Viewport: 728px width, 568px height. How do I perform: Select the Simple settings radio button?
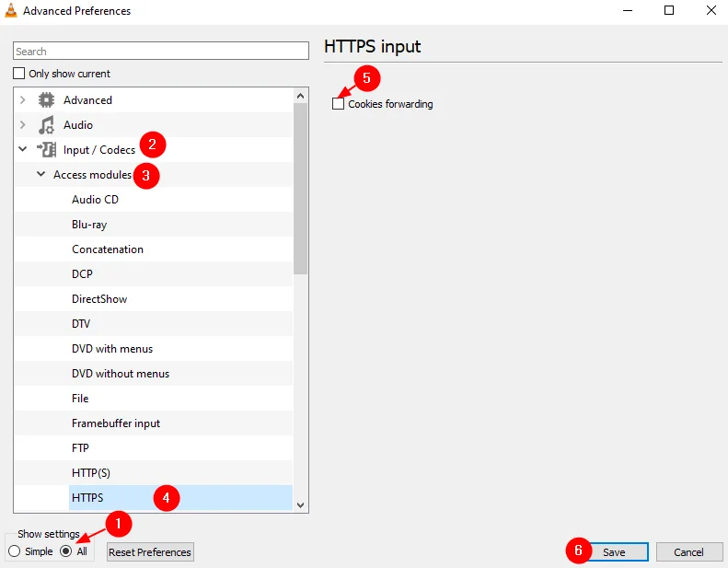(15, 551)
